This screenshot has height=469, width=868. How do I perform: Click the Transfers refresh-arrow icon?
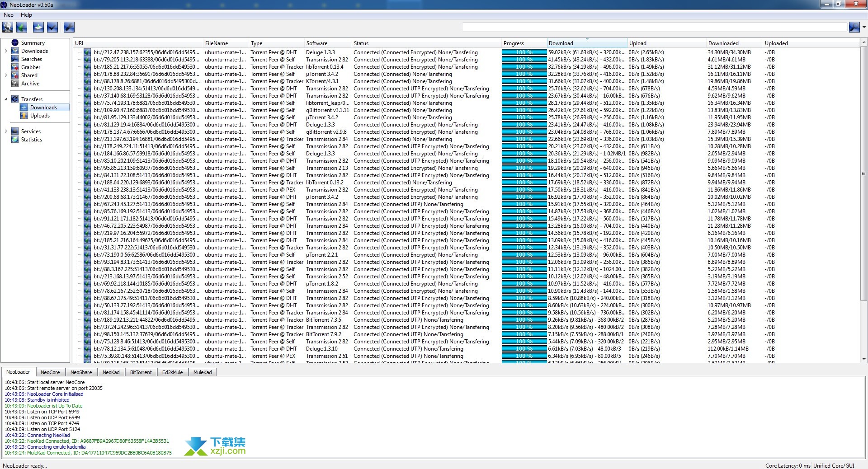tap(15, 99)
